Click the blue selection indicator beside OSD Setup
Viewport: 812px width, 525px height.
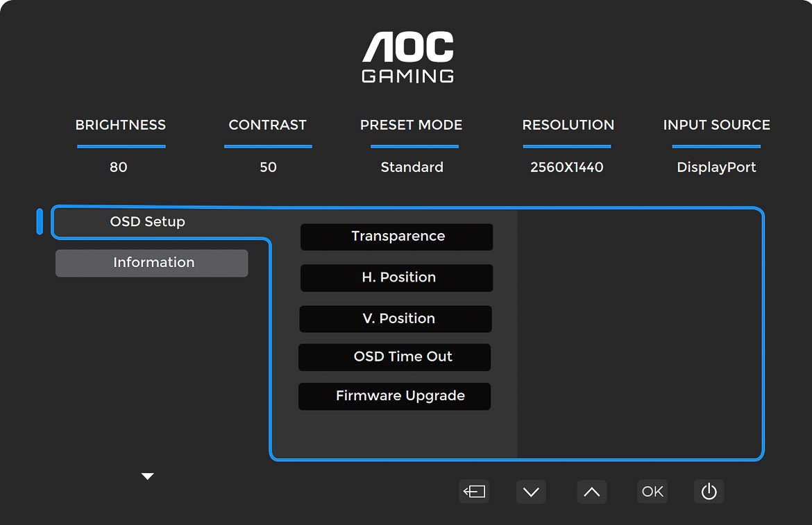(x=40, y=221)
